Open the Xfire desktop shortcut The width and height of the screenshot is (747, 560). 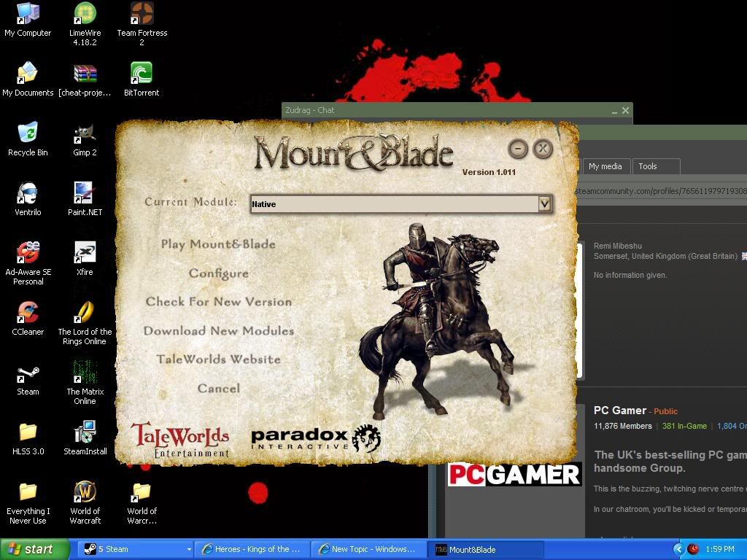click(85, 254)
